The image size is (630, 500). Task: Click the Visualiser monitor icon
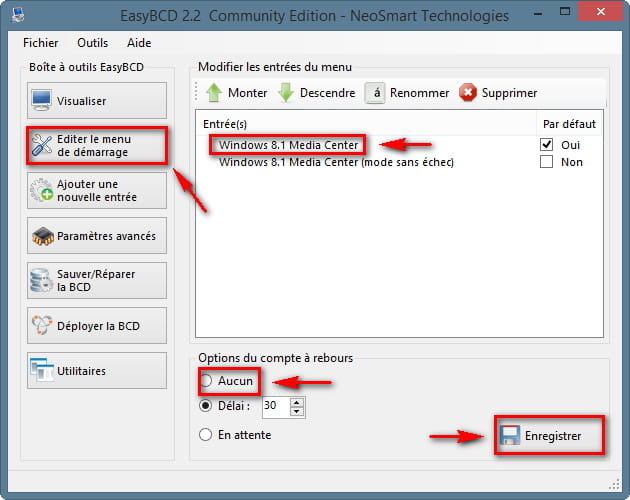pyautogui.click(x=42, y=100)
